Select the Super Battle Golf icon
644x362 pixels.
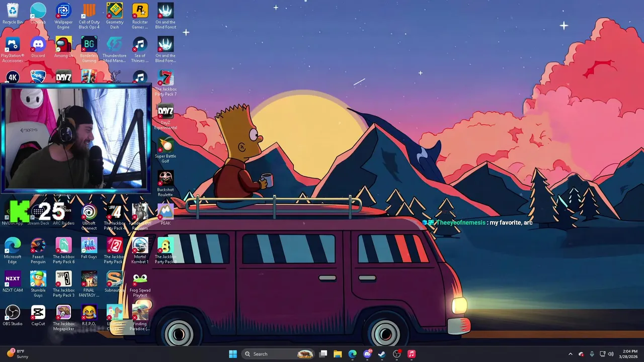click(166, 151)
